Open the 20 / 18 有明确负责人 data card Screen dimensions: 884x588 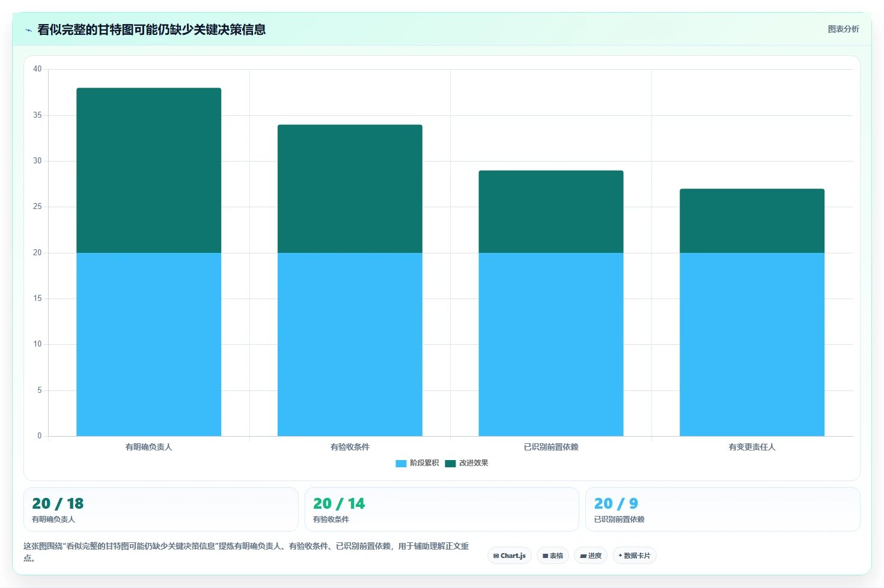pos(161,509)
